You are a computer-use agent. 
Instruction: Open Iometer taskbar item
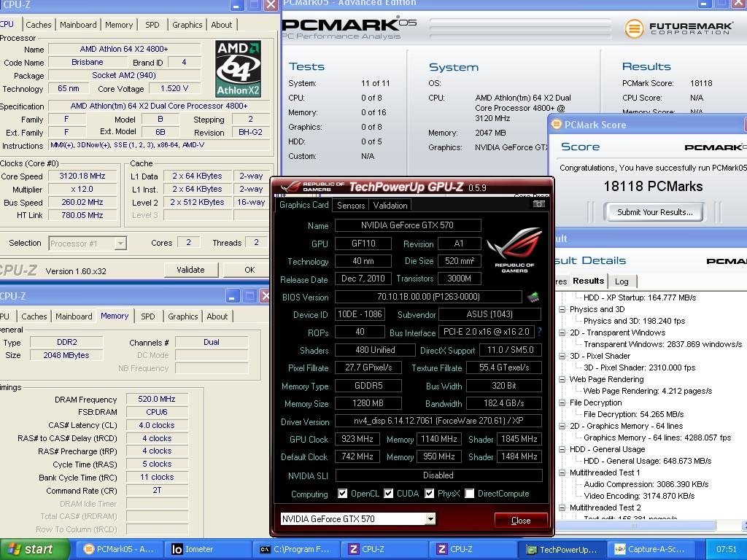pos(207,549)
